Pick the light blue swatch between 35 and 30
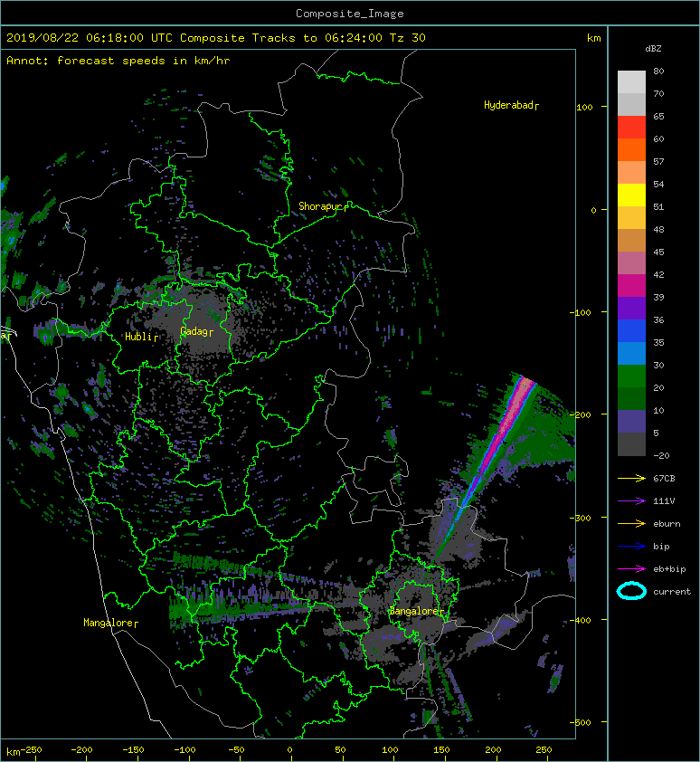Image resolution: width=700 pixels, height=762 pixels. coord(631,353)
